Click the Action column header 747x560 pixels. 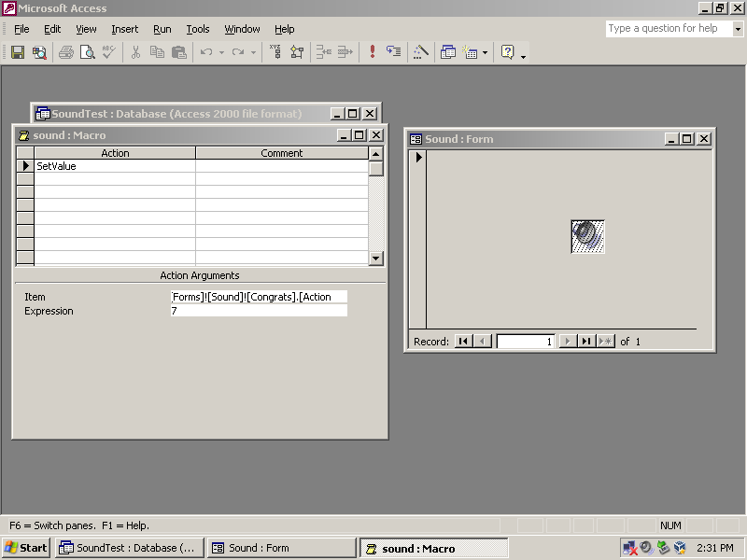click(115, 153)
